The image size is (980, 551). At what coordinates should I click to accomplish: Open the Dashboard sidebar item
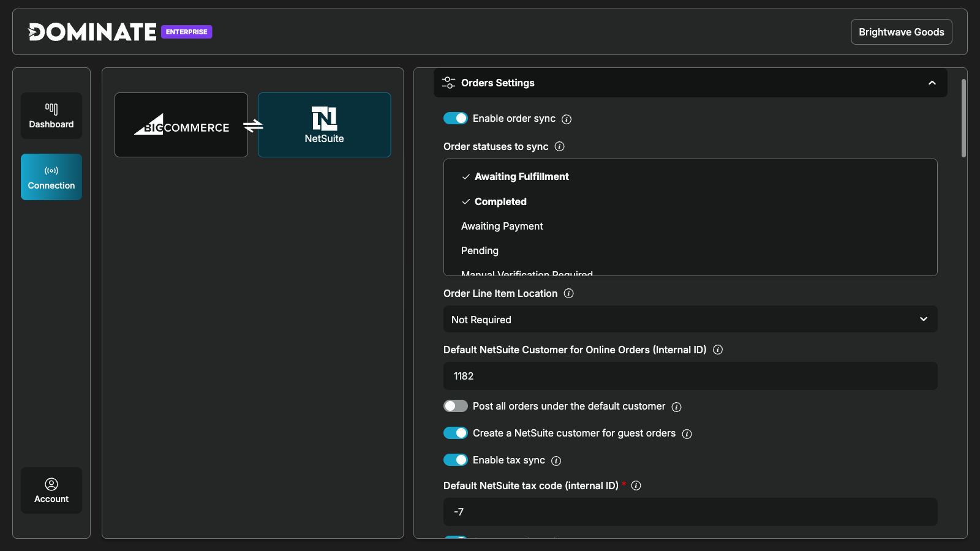point(51,116)
